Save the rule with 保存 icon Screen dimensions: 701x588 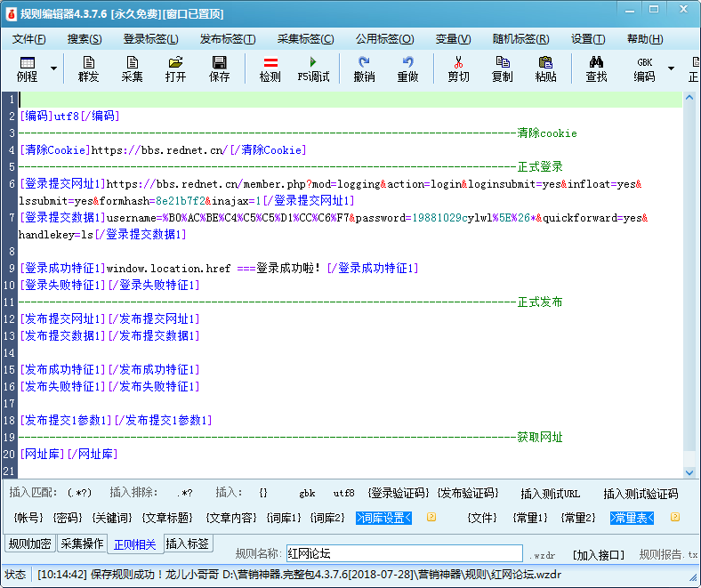tap(219, 68)
